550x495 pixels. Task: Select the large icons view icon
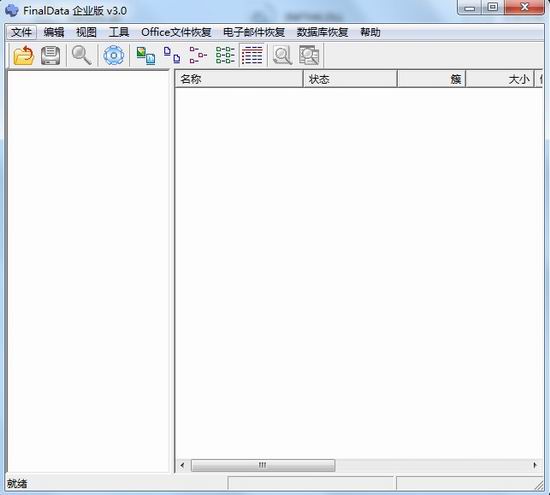point(146,55)
